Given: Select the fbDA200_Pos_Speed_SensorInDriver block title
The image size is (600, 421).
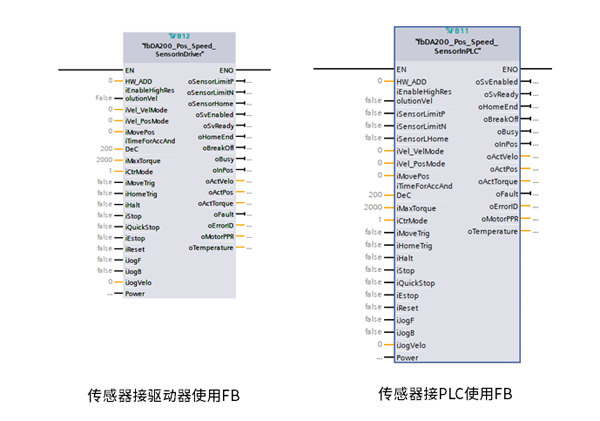Looking at the screenshot, I should point(179,51).
